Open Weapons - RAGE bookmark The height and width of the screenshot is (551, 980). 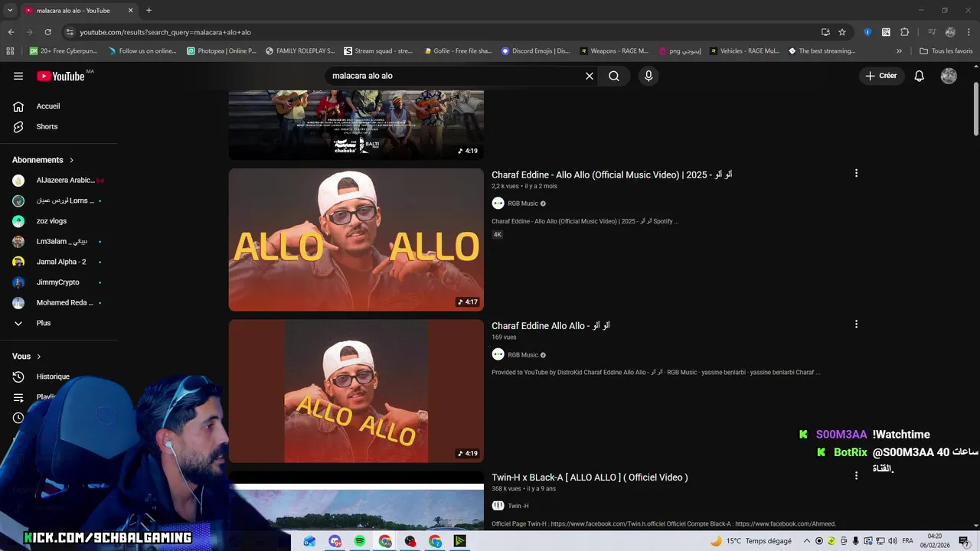(615, 51)
